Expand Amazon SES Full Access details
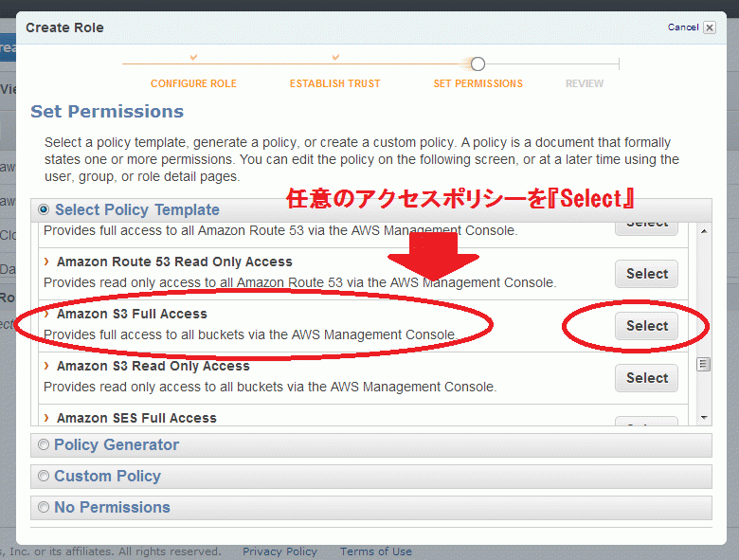This screenshot has height=560, width=739. [46, 418]
